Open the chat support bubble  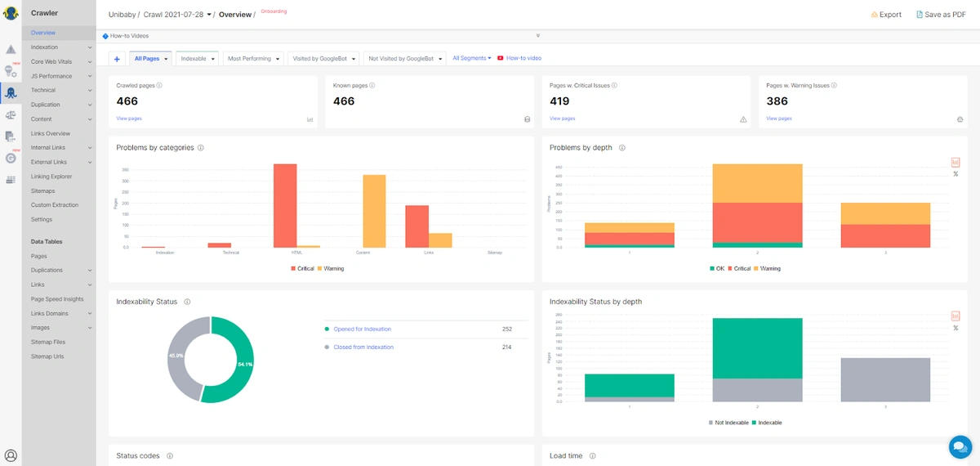959,446
